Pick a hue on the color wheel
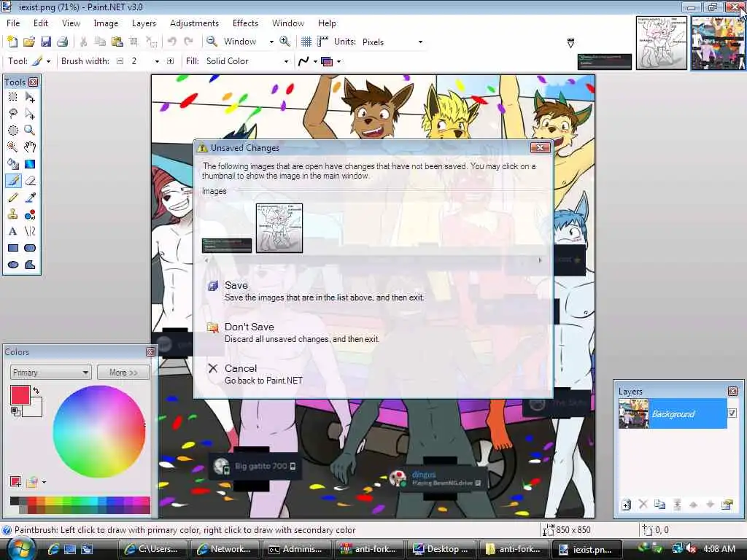The image size is (747, 560). coord(99,432)
